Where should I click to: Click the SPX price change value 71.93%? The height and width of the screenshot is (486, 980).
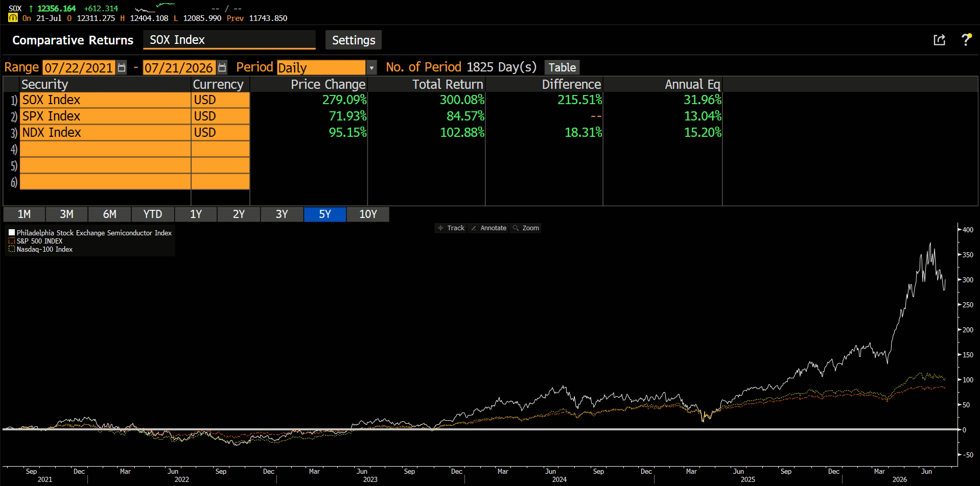coord(347,116)
